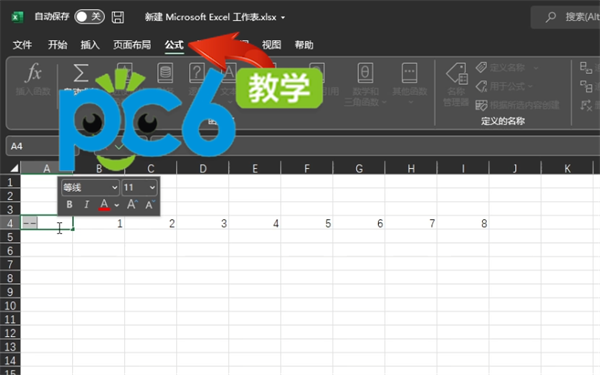Screen dimensions: 600x375
Task: Select the row 12 header
Action: pyautogui.click(x=10, y=333)
